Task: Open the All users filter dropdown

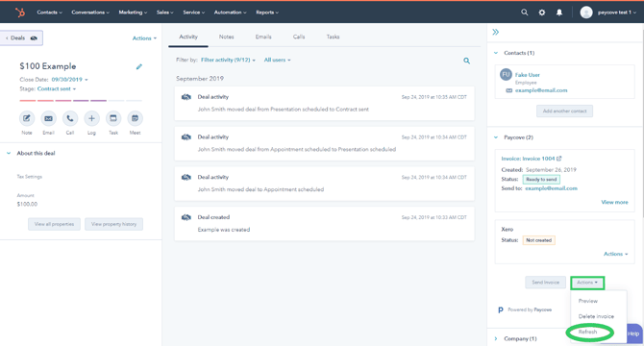Action: (277, 60)
